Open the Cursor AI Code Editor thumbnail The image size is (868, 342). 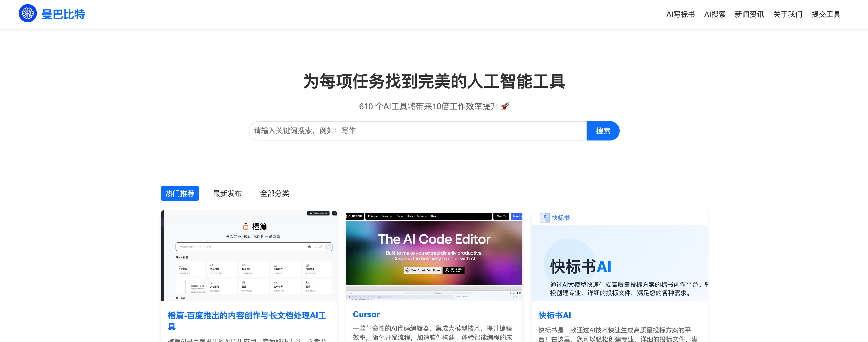(x=434, y=256)
